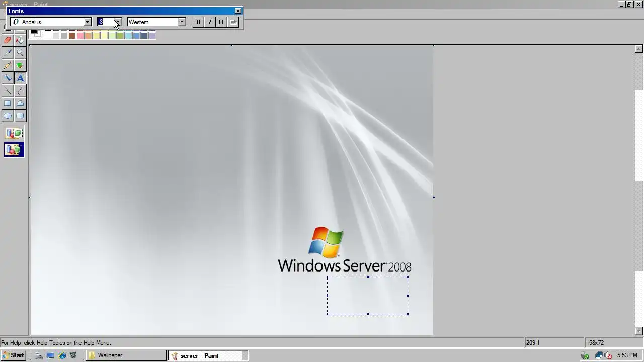Image resolution: width=644 pixels, height=362 pixels.
Task: Select the Rectangle shape tool
Action: click(8, 103)
